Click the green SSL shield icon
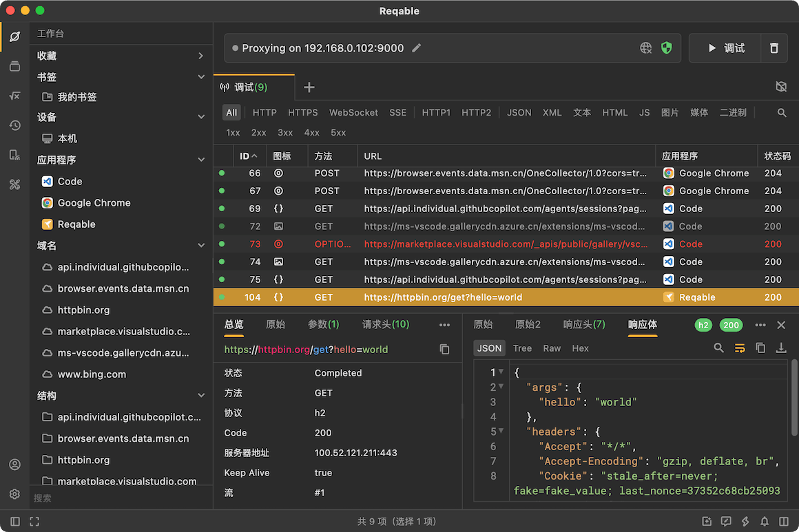This screenshot has height=532, width=799. point(667,48)
